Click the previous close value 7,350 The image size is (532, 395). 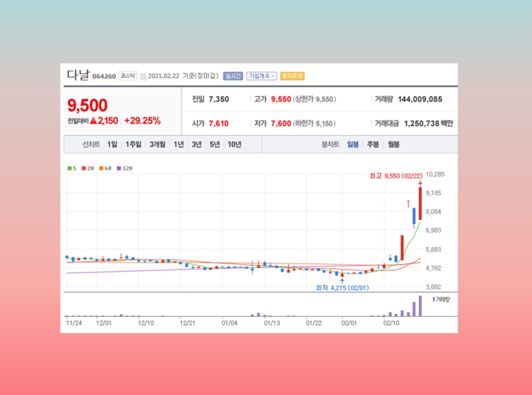tap(219, 100)
